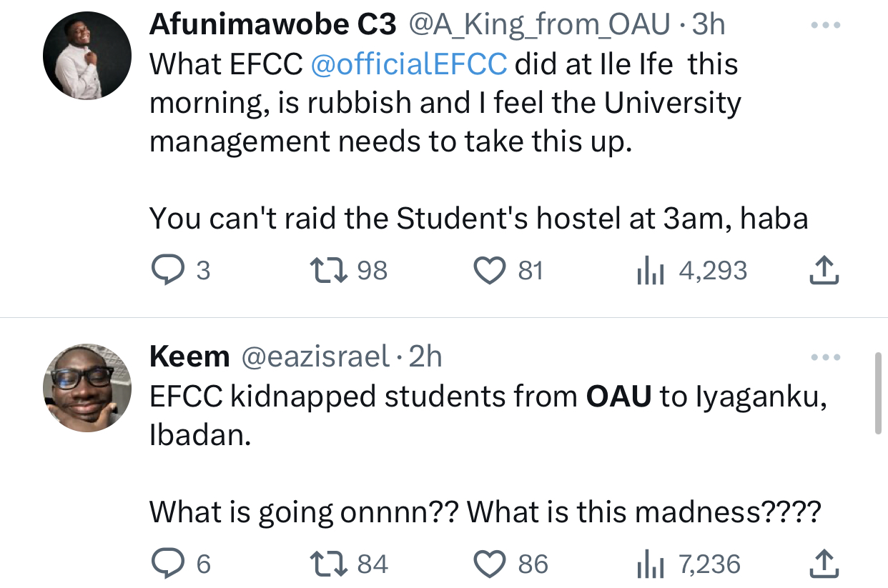Open the Keem display name
Screen dimensions: 888x588
click(189, 356)
